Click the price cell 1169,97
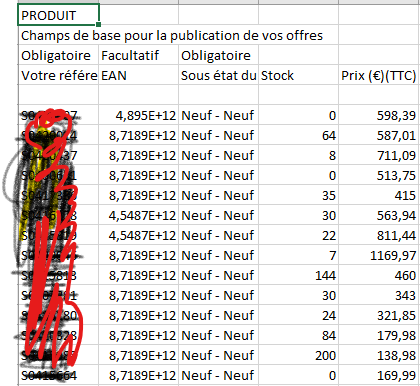420x386 pixels. (x=379, y=255)
